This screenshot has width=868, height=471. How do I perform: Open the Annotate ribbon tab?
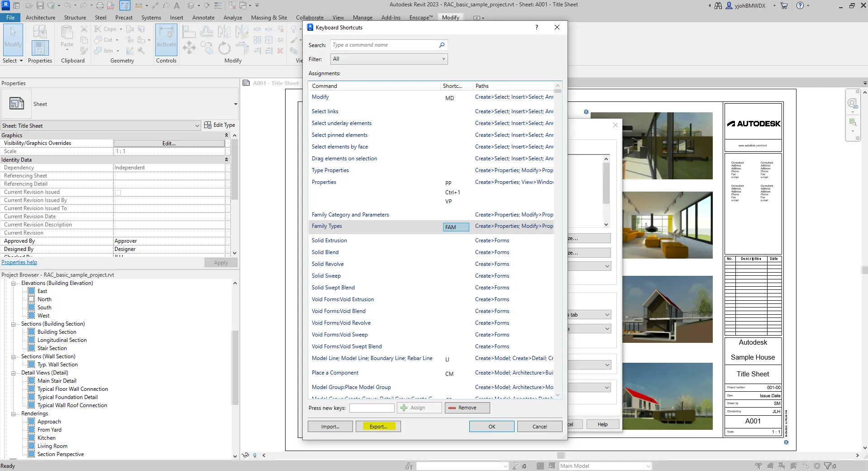pos(203,17)
